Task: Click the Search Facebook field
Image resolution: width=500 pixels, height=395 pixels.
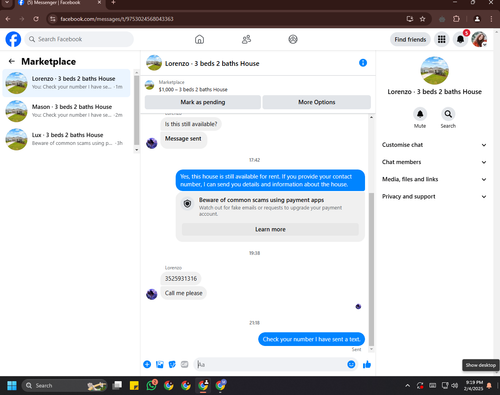Action: click(79, 39)
